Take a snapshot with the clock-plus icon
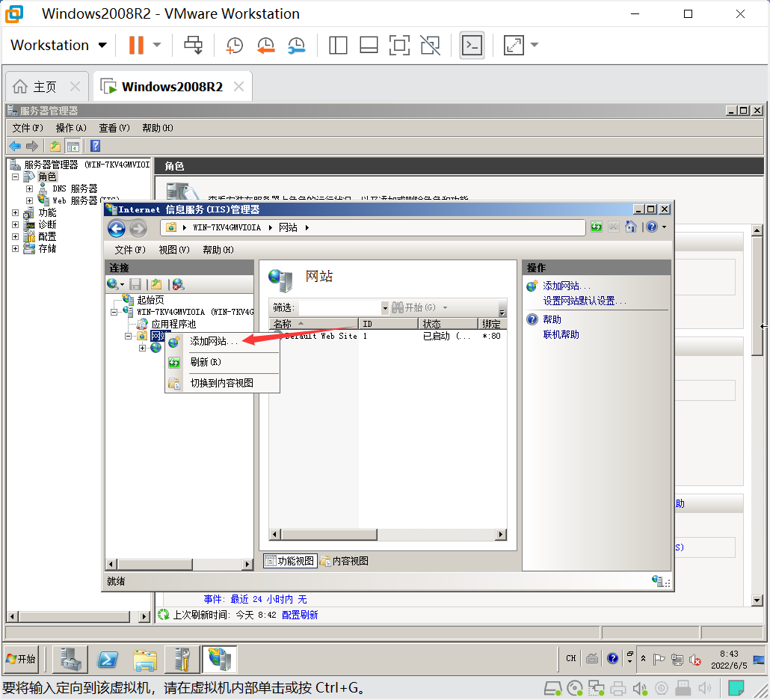 (x=234, y=45)
